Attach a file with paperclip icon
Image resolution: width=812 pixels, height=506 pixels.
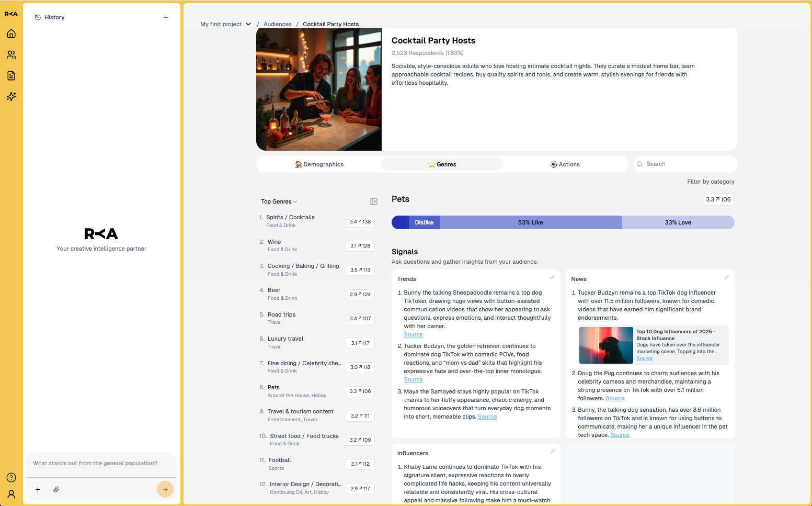[56, 490]
